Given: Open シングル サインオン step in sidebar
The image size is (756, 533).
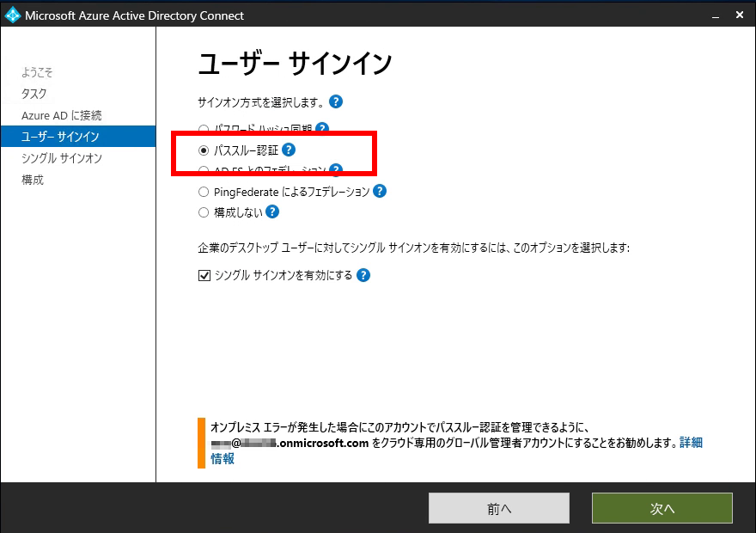Looking at the screenshot, I should pos(62,158).
